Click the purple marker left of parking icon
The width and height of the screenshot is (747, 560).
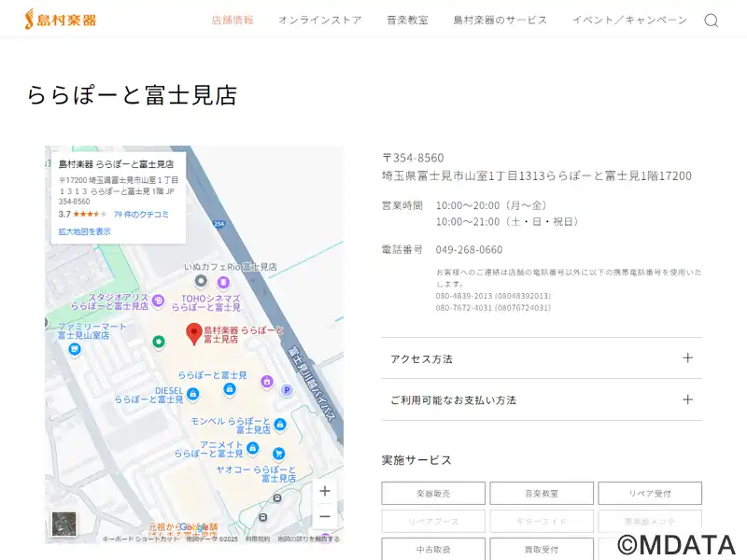click(x=267, y=382)
